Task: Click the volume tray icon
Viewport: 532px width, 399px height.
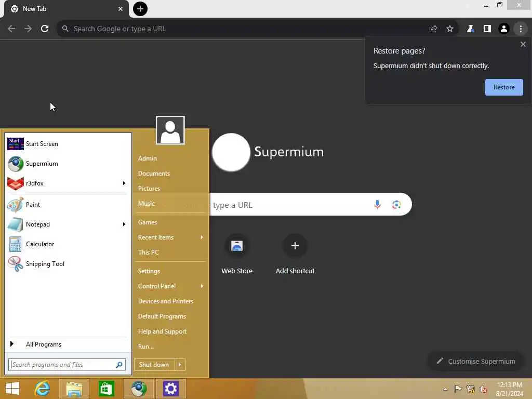Action: point(483,389)
